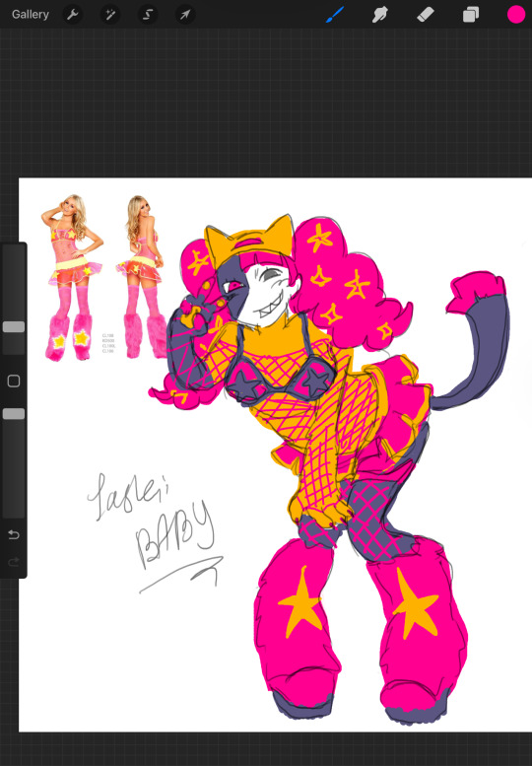Viewport: 532px width, 766px height.
Task: Click the brush opacity slider handle
Action: [14, 414]
